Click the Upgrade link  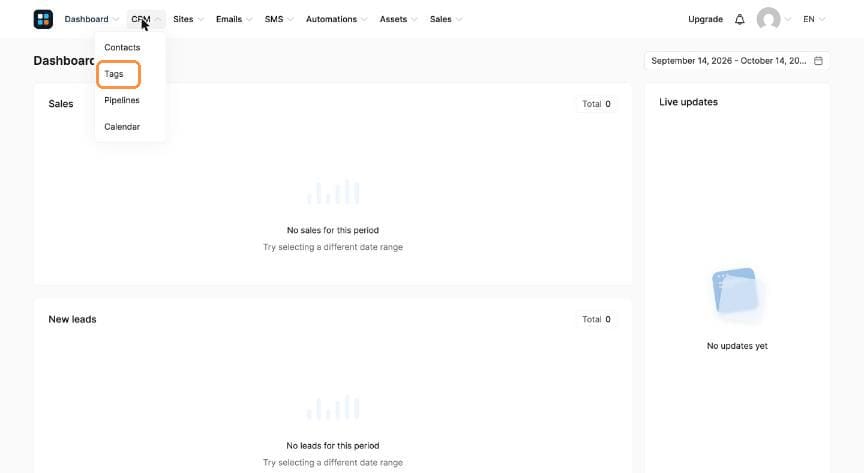tap(705, 19)
